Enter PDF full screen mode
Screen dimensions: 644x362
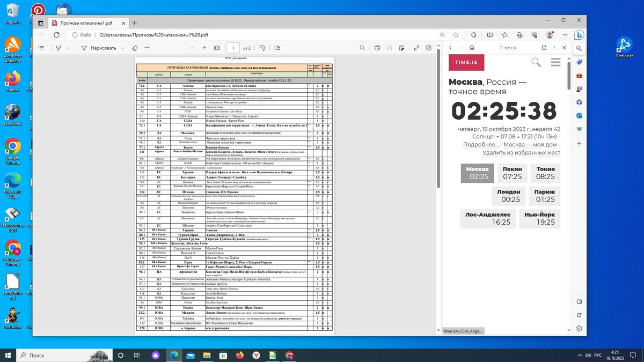[416, 48]
